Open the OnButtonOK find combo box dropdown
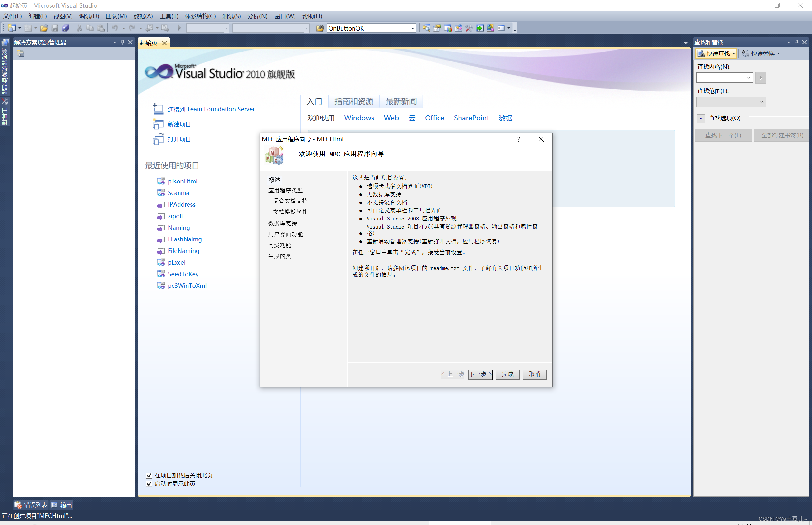The image size is (812, 525). pos(413,28)
